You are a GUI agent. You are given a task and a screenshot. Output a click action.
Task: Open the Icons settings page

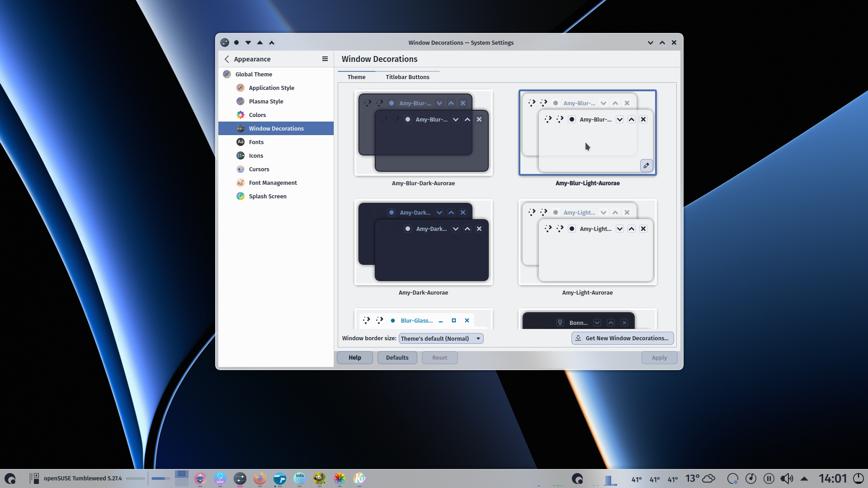pos(276,155)
